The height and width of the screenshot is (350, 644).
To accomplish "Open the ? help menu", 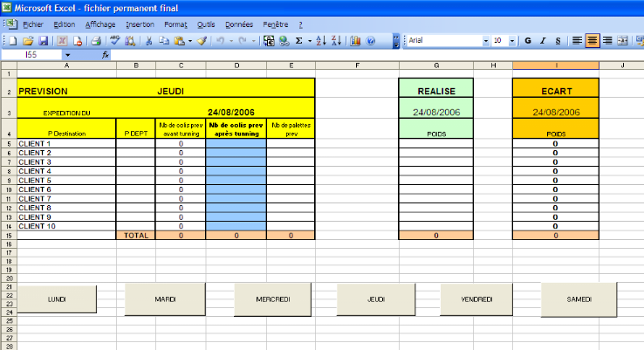I will pos(301,24).
